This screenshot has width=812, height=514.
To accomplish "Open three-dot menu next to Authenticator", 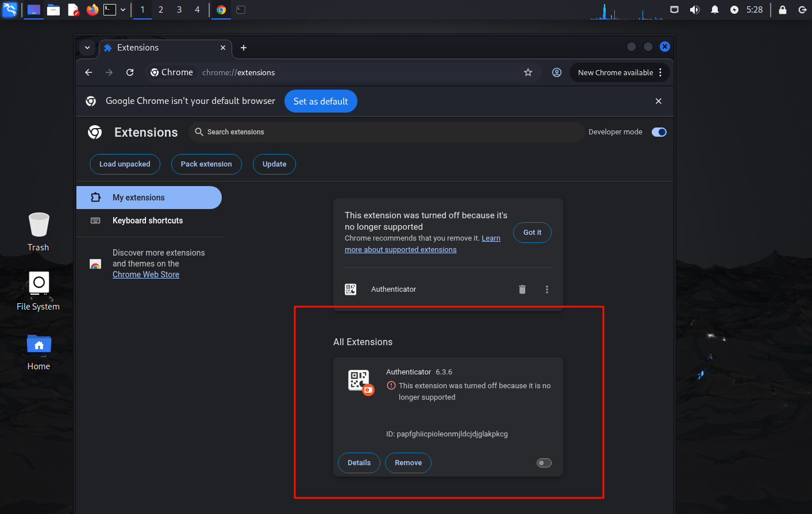I will 547,289.
